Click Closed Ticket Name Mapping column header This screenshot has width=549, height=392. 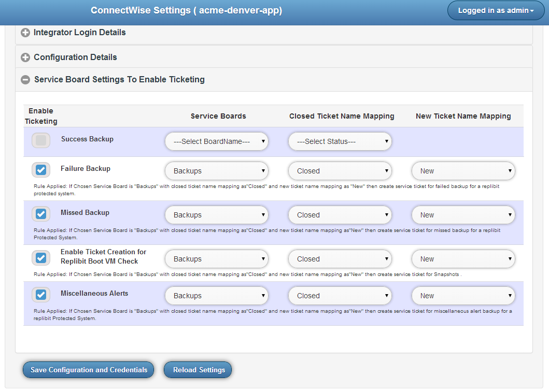[342, 116]
